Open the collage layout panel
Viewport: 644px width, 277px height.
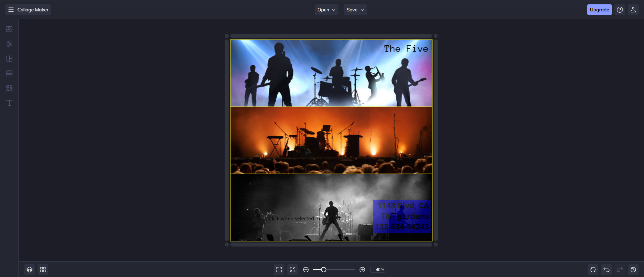point(9,59)
